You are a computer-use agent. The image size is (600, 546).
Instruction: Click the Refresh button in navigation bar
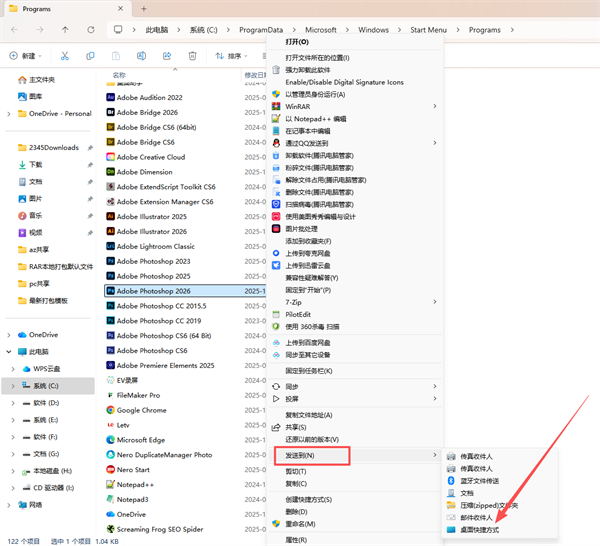click(x=91, y=29)
